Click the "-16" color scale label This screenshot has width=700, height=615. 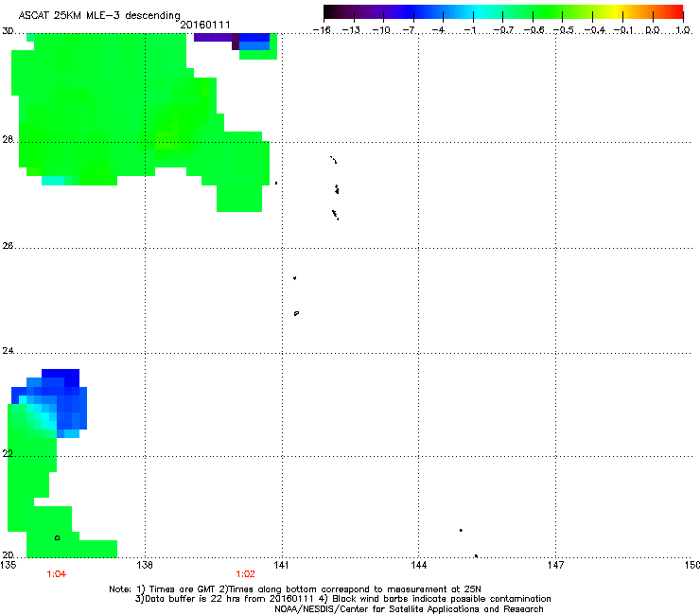click(322, 30)
